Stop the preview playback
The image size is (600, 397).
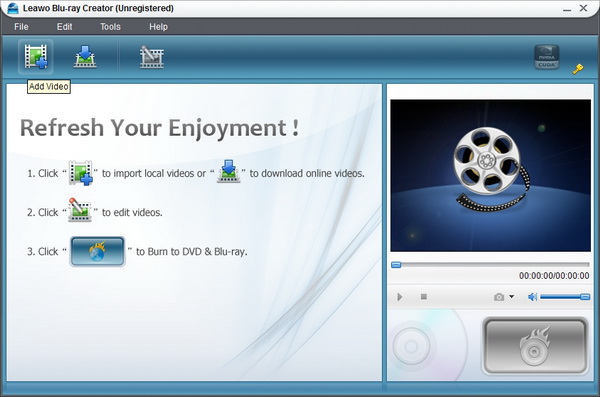pyautogui.click(x=424, y=297)
